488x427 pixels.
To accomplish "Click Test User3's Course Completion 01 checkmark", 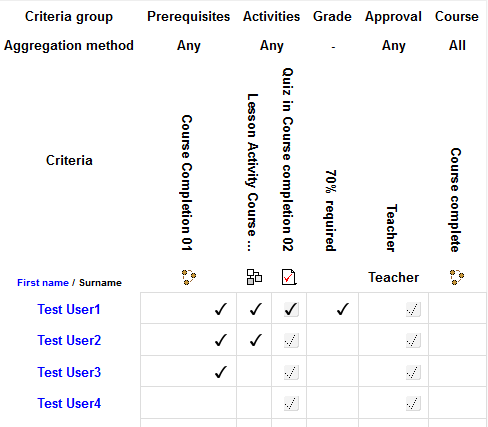I will coord(221,372).
